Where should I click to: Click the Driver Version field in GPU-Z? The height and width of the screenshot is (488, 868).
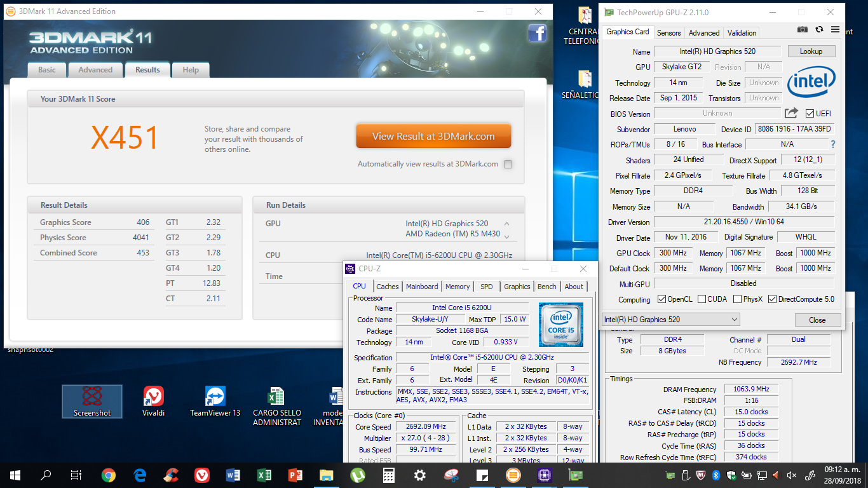[744, 222]
